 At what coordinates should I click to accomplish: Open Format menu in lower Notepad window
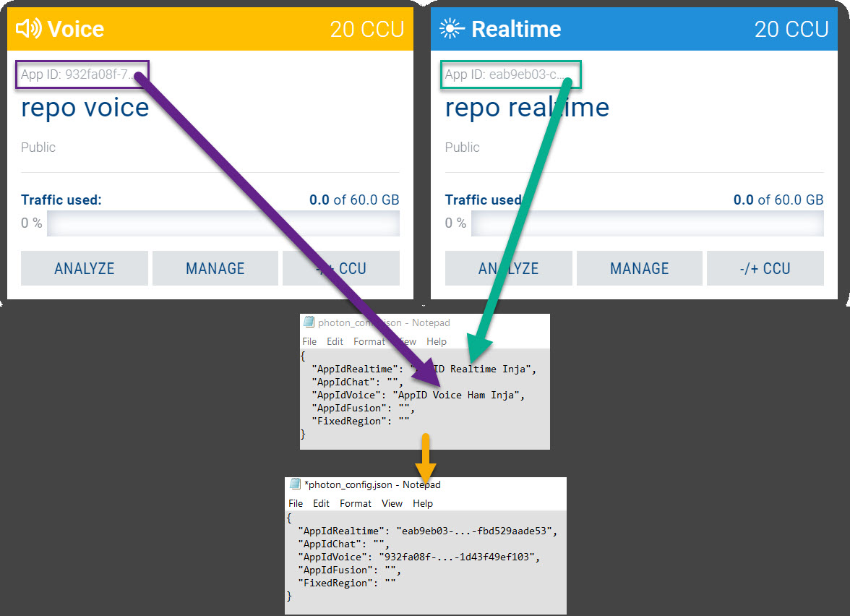(x=356, y=503)
